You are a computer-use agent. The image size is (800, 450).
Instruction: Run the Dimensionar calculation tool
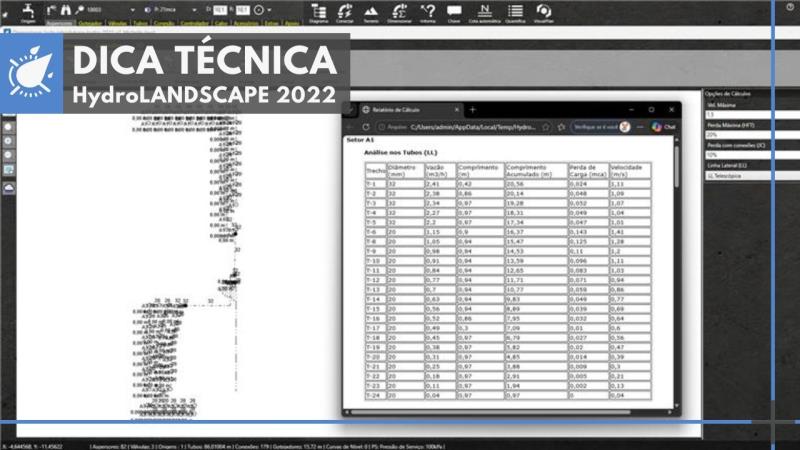pos(399,13)
